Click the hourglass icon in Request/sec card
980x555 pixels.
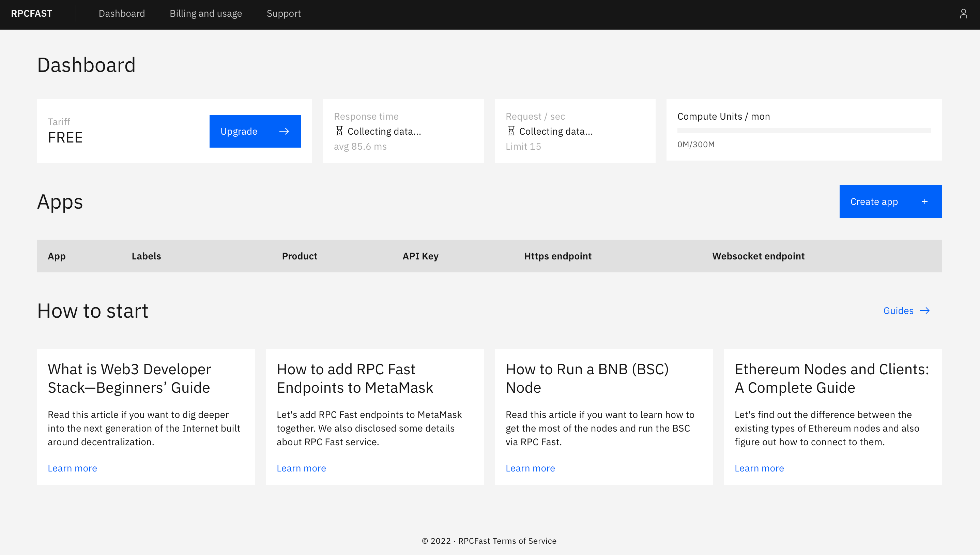511,131
